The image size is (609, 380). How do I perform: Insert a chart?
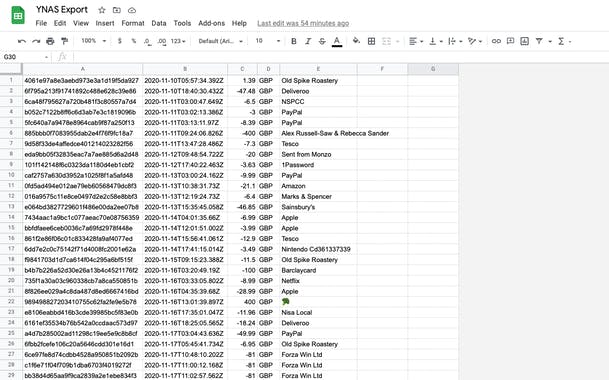click(524, 41)
